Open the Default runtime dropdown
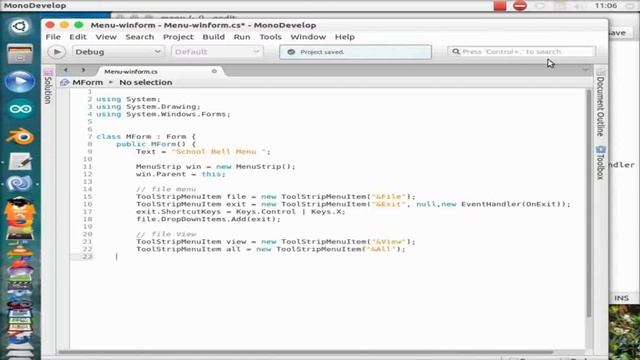 (x=217, y=52)
